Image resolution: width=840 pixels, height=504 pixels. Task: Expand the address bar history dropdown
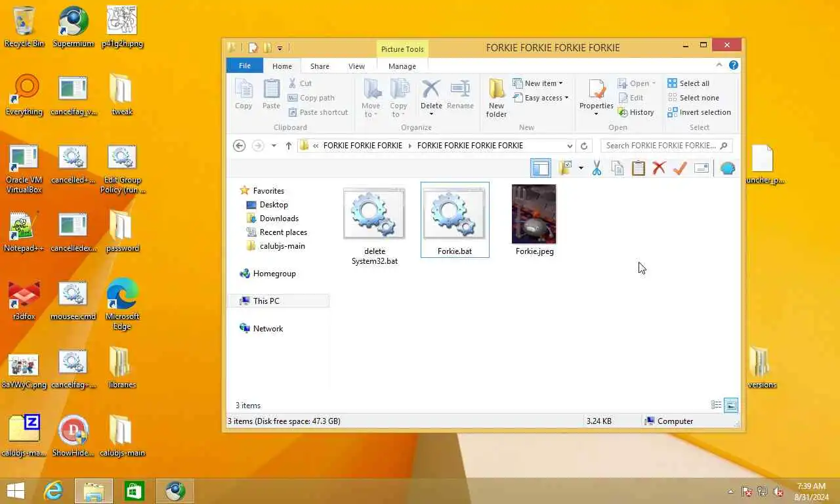pos(569,146)
